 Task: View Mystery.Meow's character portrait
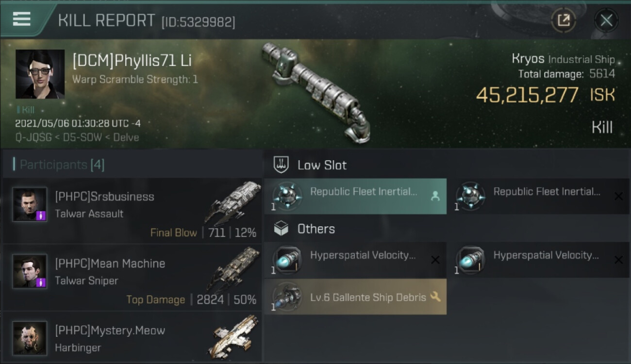click(30, 338)
